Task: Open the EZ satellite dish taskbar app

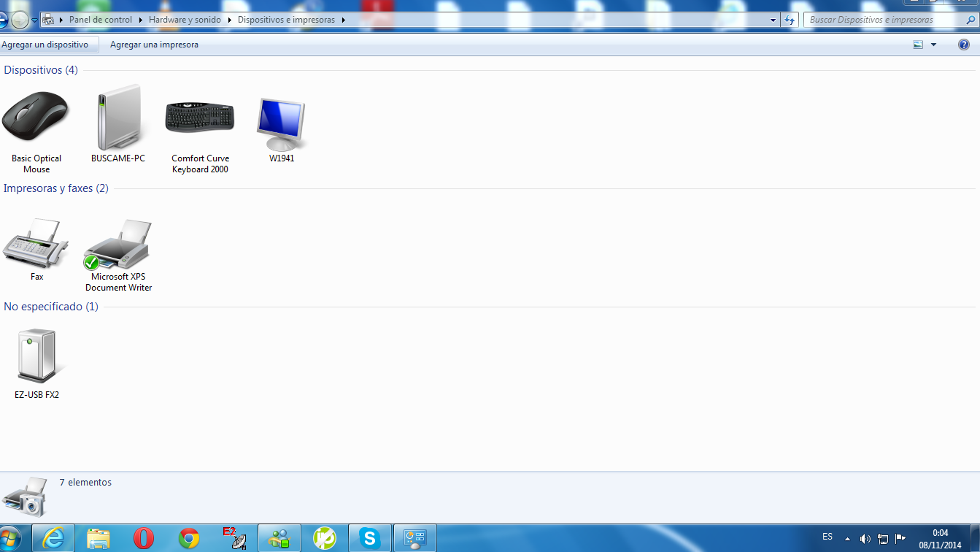Action: [x=234, y=539]
